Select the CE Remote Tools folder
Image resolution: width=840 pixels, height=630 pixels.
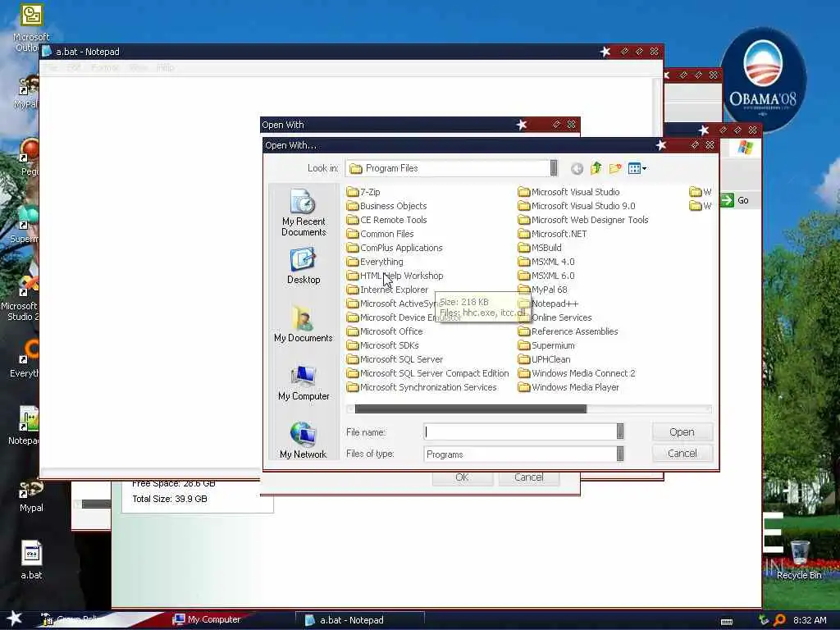pyautogui.click(x=387, y=220)
